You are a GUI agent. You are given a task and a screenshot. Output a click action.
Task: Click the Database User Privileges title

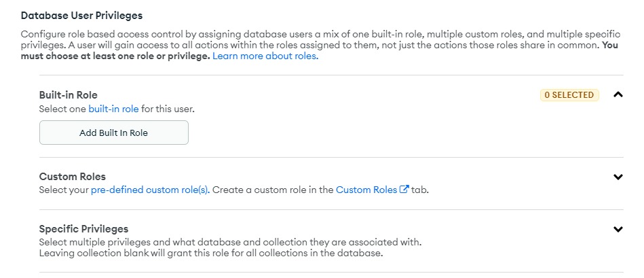pyautogui.click(x=81, y=15)
